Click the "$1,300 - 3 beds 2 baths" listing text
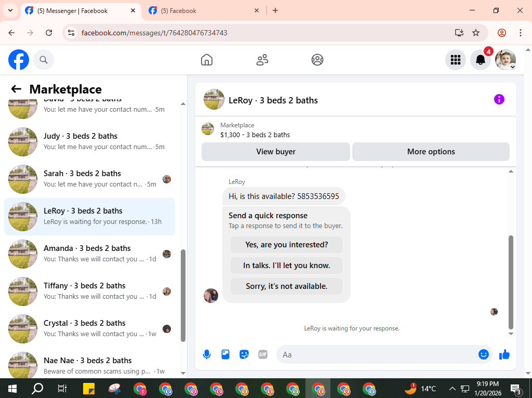 pos(255,135)
